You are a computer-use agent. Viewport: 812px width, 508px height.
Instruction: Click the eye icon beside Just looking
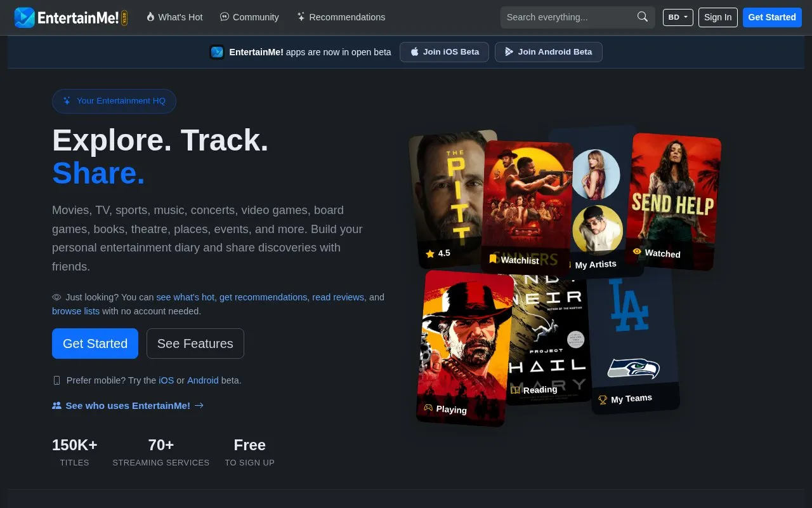[x=56, y=297]
